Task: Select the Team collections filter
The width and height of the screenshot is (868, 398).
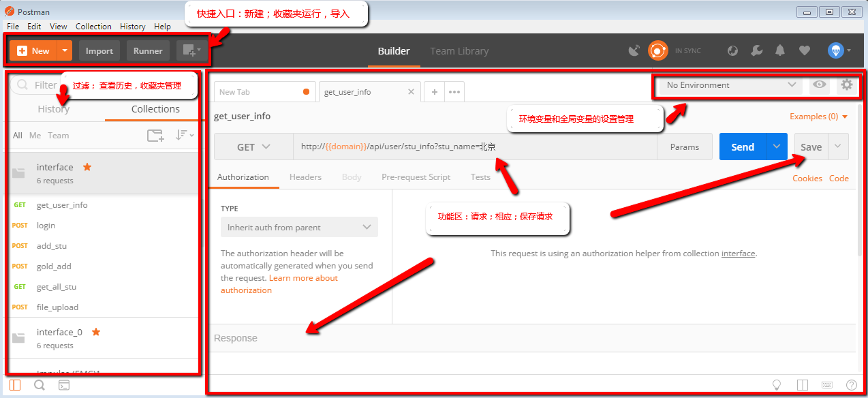Action: 58,136
